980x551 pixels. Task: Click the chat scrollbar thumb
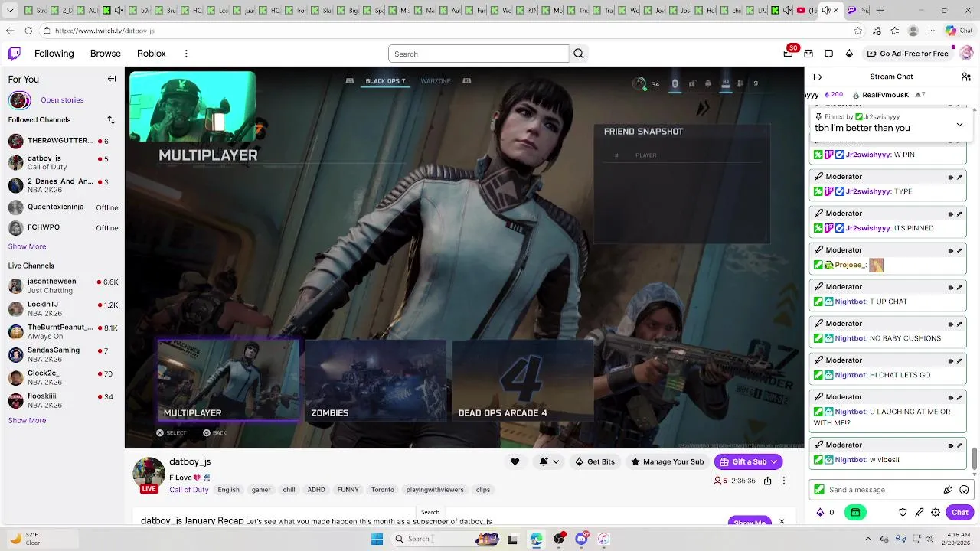tap(975, 460)
